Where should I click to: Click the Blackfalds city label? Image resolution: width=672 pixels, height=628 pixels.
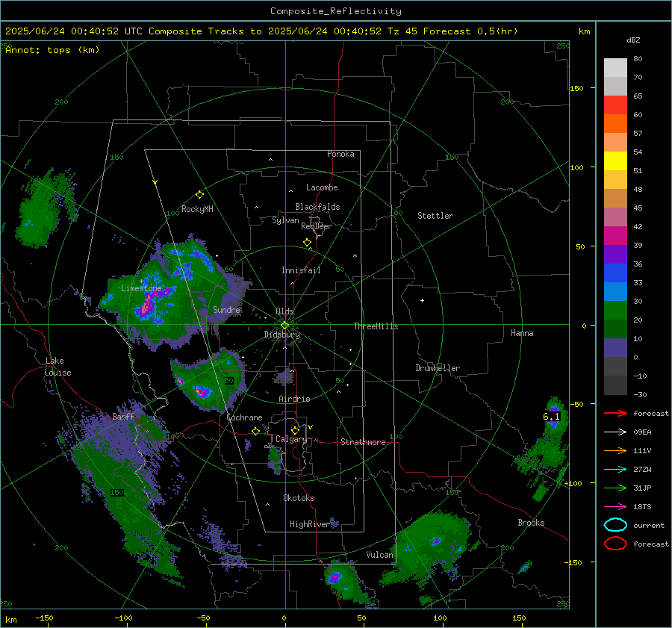point(317,207)
